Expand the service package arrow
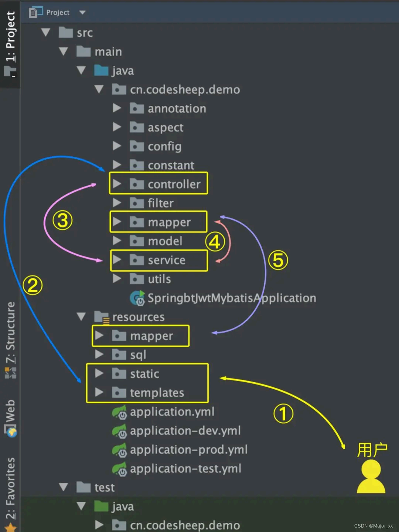Viewport: 399px width, 532px height. point(117,260)
